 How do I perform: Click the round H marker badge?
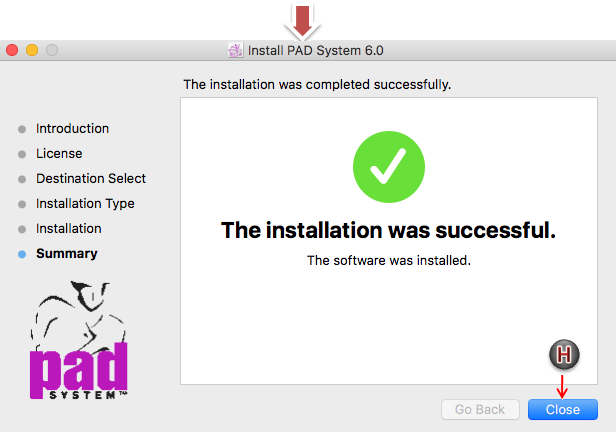pos(566,355)
